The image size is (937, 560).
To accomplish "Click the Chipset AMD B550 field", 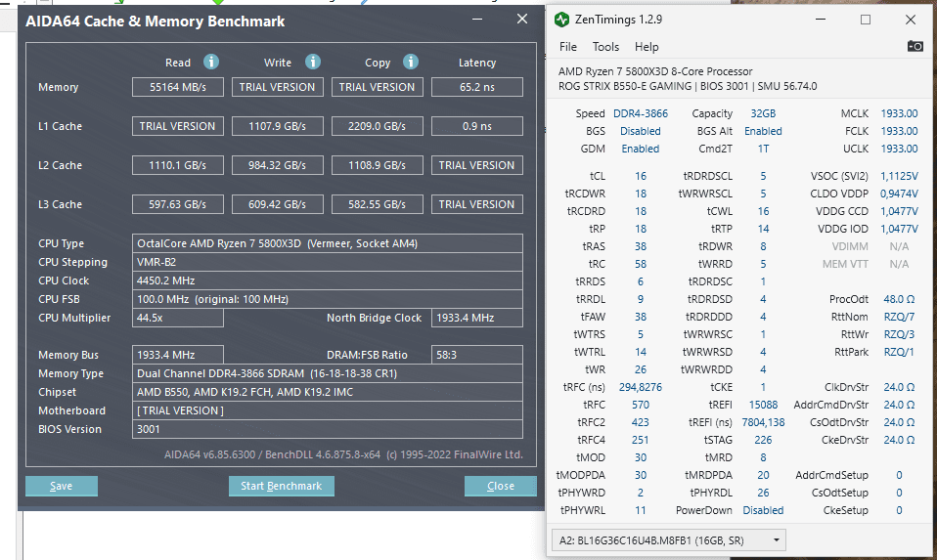I will (328, 392).
